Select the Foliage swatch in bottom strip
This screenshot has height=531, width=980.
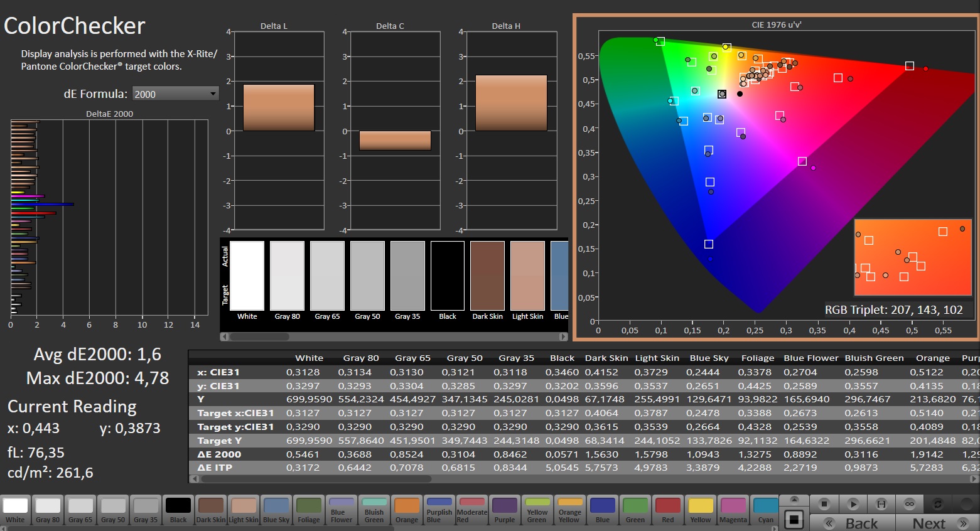coord(309,510)
